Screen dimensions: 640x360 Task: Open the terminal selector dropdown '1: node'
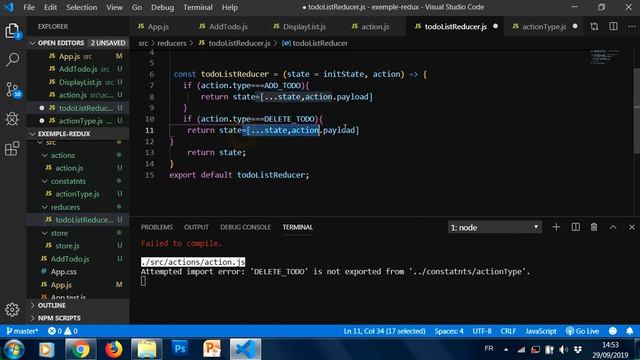click(x=495, y=227)
